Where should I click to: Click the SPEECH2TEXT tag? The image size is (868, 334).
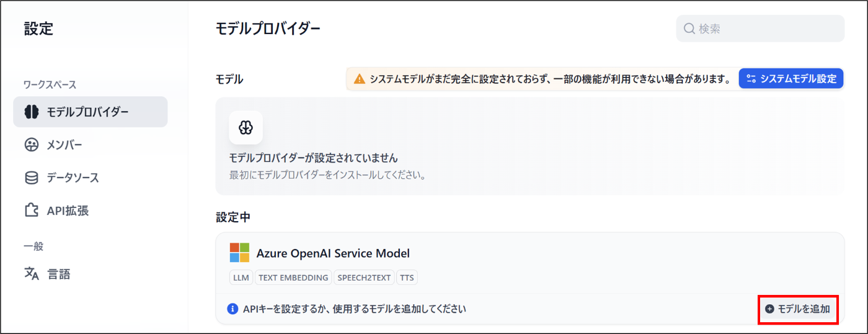pyautogui.click(x=364, y=278)
